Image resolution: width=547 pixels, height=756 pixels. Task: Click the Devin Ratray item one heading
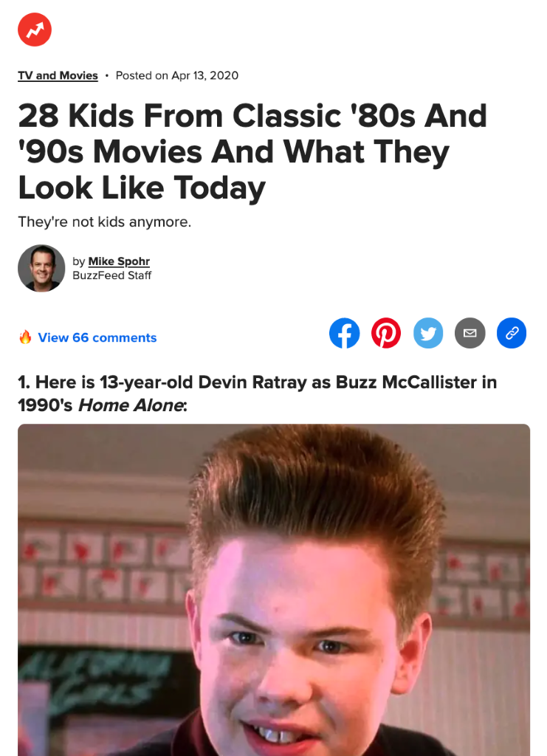(x=258, y=394)
